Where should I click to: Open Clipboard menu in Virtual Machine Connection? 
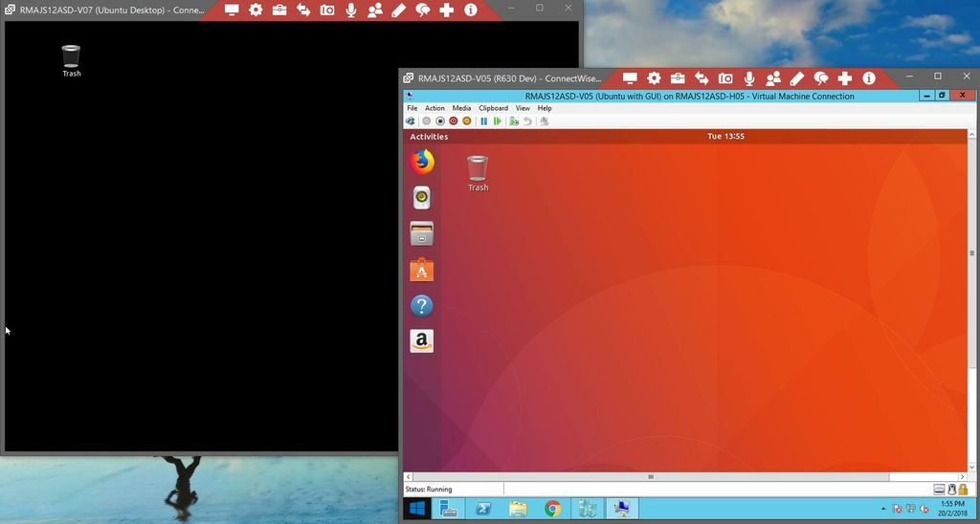pyautogui.click(x=493, y=108)
